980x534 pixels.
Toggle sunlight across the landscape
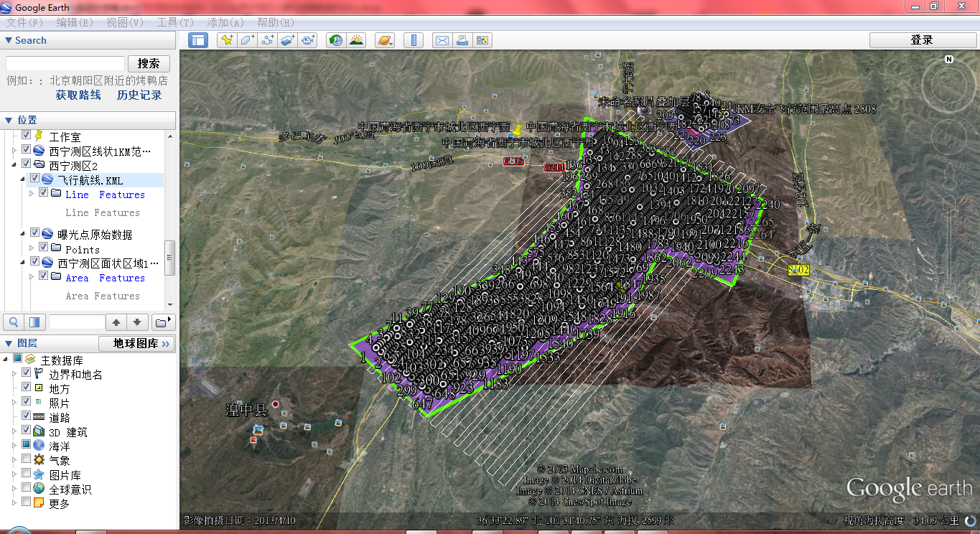pyautogui.click(x=356, y=40)
